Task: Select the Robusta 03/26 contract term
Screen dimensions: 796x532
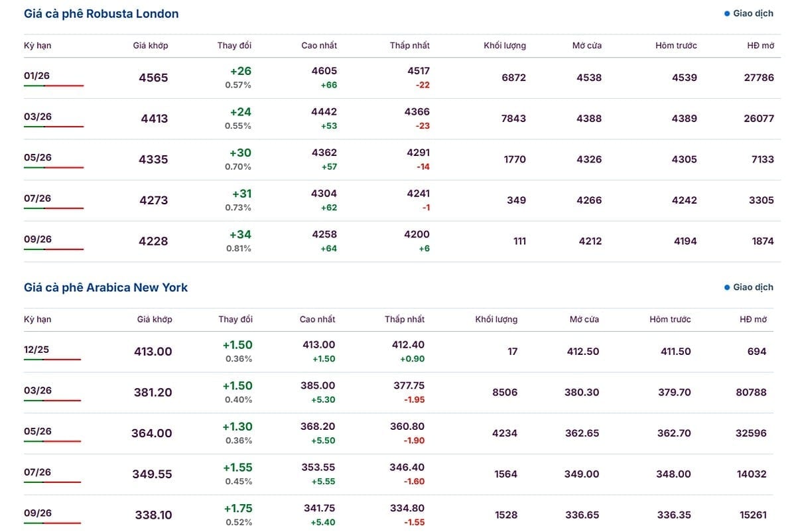Action: tap(38, 117)
